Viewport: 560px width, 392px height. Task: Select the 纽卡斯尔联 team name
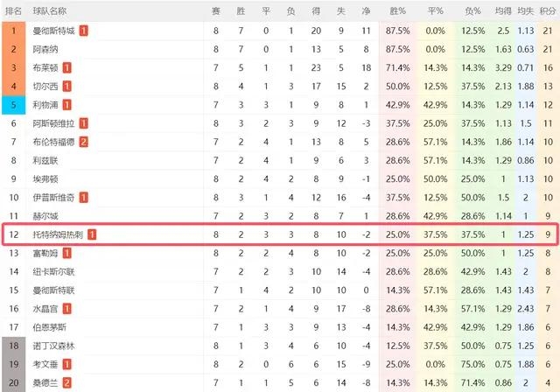tap(54, 271)
